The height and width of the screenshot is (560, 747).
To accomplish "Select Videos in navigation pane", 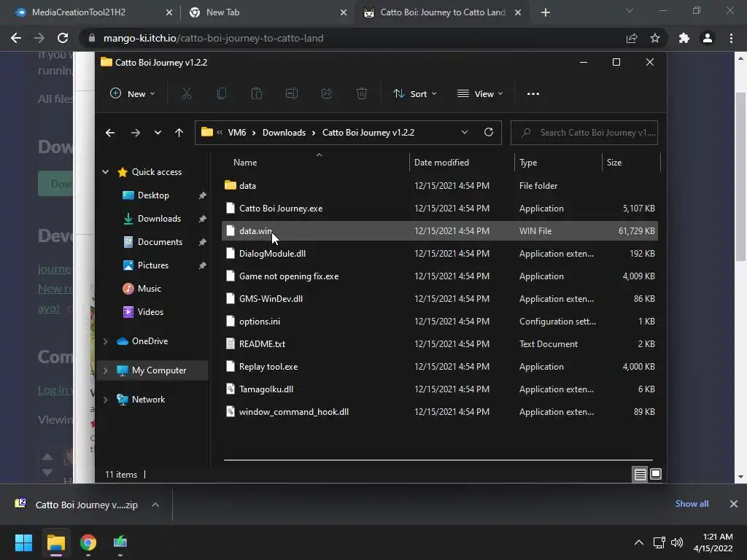I will tap(150, 312).
